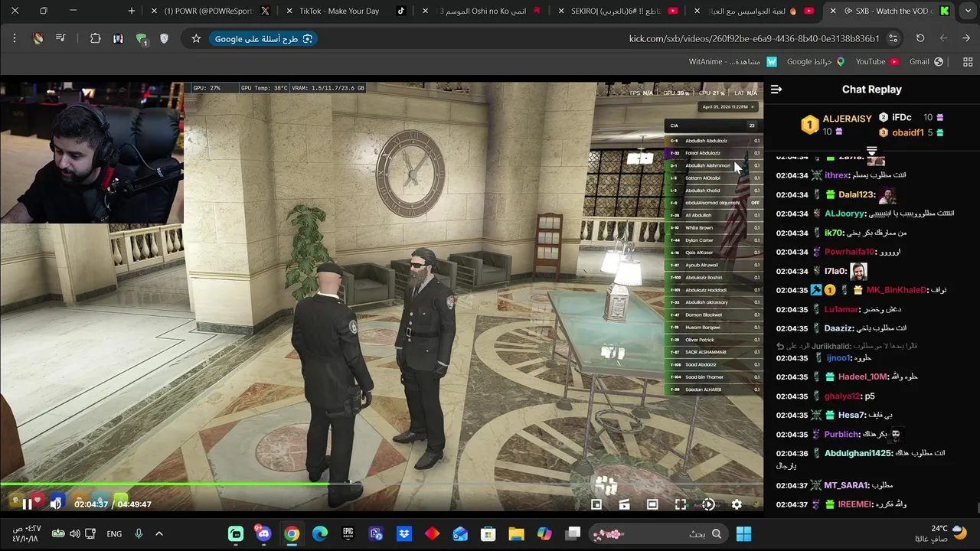This screenshot has width=980, height=551.
Task: Open Dropbox from the taskbar
Action: click(404, 533)
